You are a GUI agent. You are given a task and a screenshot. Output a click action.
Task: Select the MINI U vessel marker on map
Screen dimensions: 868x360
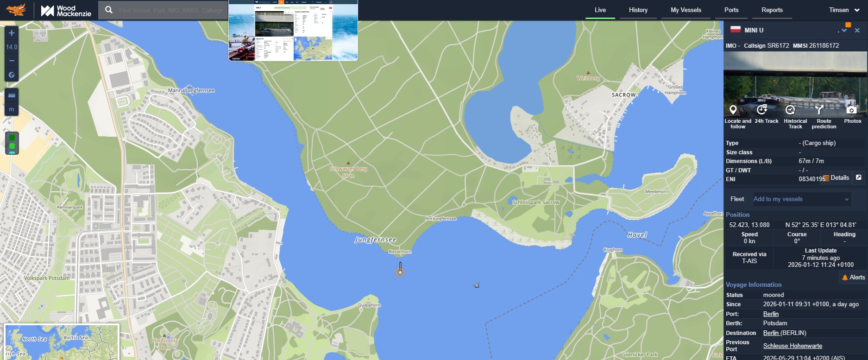pos(400,272)
